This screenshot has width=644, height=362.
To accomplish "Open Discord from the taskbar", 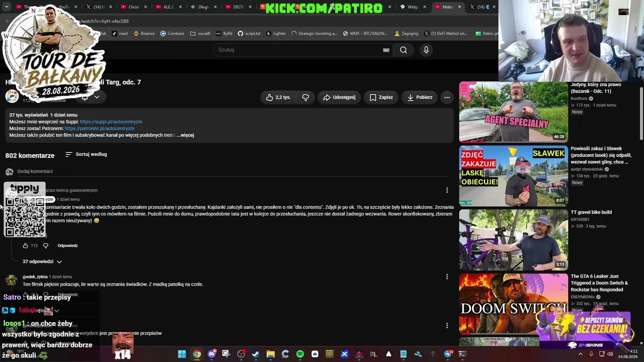I will coord(212,354).
